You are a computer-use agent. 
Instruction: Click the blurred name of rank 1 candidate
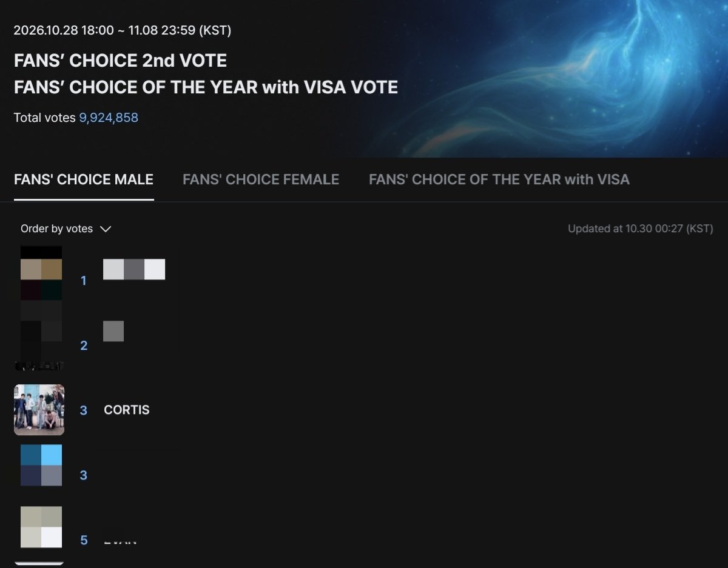click(134, 269)
